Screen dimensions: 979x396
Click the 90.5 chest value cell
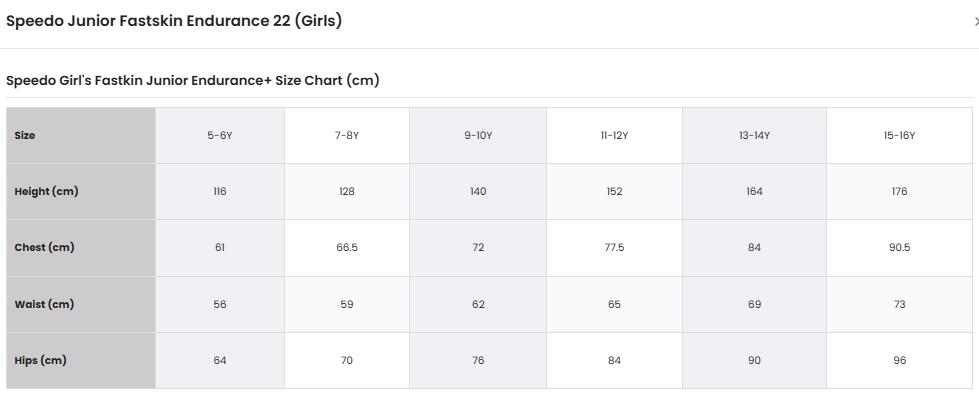click(x=899, y=247)
